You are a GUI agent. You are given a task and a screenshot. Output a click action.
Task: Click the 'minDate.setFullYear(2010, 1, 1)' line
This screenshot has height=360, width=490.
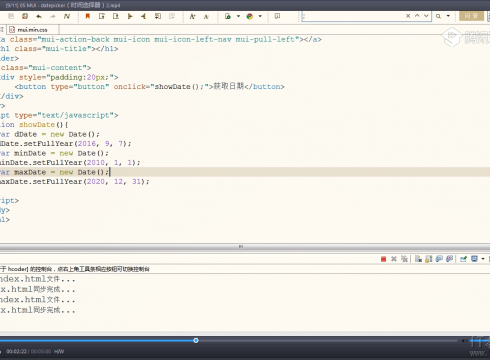click(x=70, y=163)
